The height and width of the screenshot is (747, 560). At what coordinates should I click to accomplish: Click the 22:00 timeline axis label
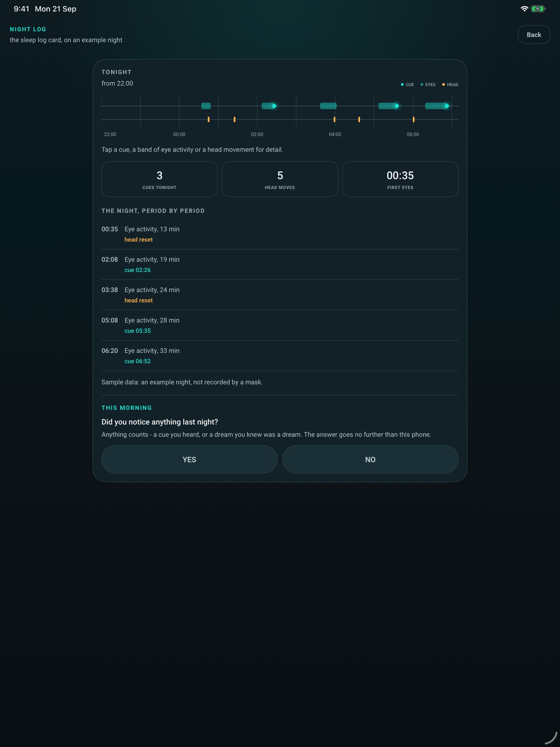[110, 135]
